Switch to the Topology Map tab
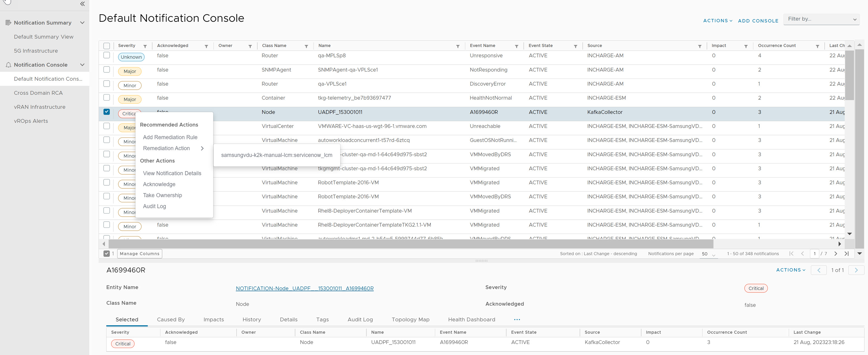 pos(410,319)
